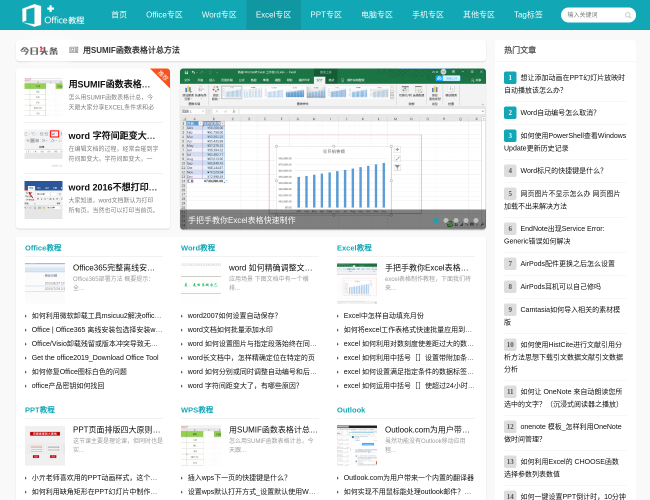Open headline 用SUMIF函数表格计总方法
Image resolution: width=650 pixels, height=500 pixels.
(131, 50)
